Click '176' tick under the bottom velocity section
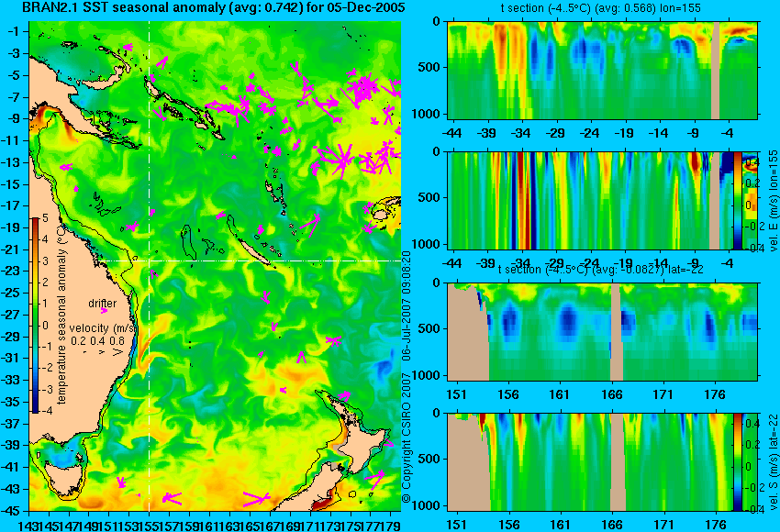 coord(716,525)
